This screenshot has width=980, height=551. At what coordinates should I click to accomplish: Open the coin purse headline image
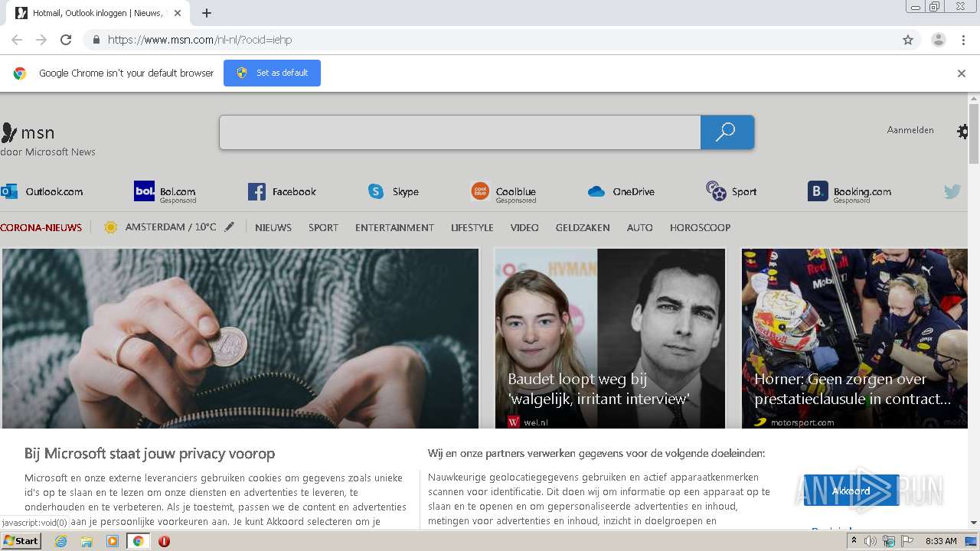[x=240, y=338]
